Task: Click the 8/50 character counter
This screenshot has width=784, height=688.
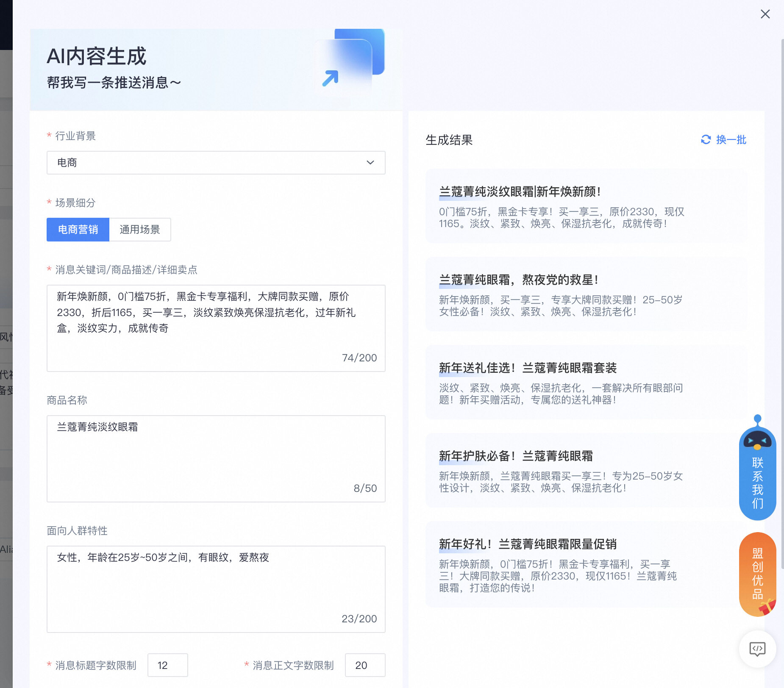Action: (365, 488)
